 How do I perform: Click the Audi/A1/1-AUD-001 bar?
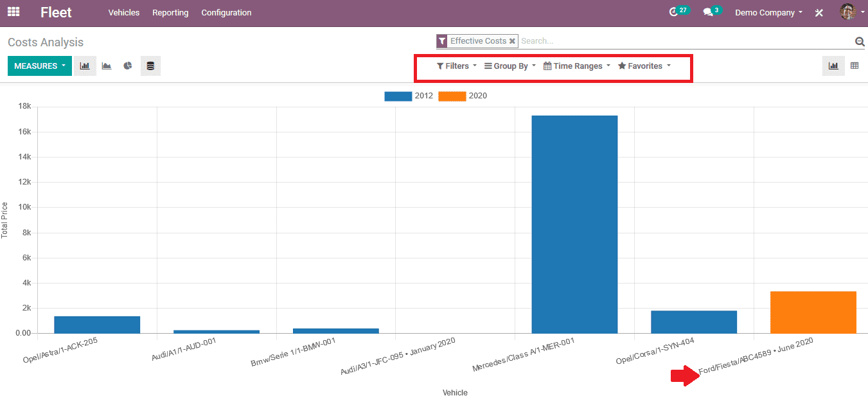pos(217,332)
